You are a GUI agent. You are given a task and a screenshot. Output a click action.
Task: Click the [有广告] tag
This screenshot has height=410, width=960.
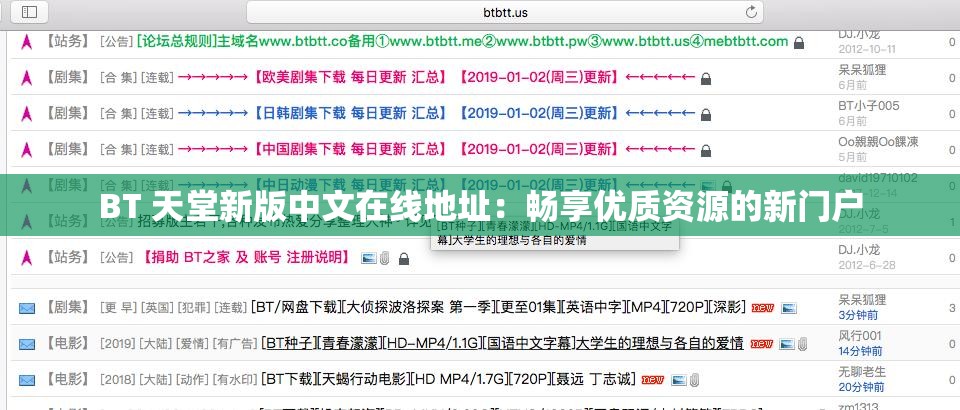point(235,344)
